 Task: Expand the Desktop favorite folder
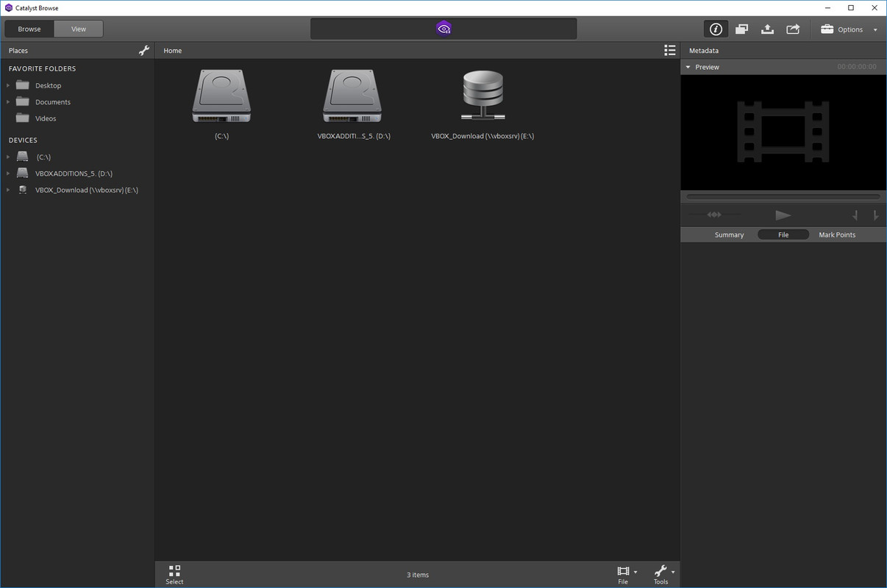click(x=8, y=85)
